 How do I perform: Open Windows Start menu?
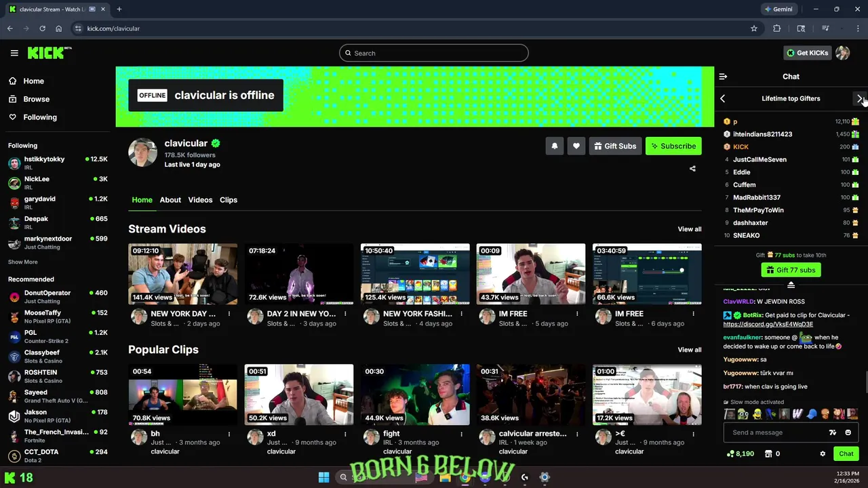click(x=323, y=477)
